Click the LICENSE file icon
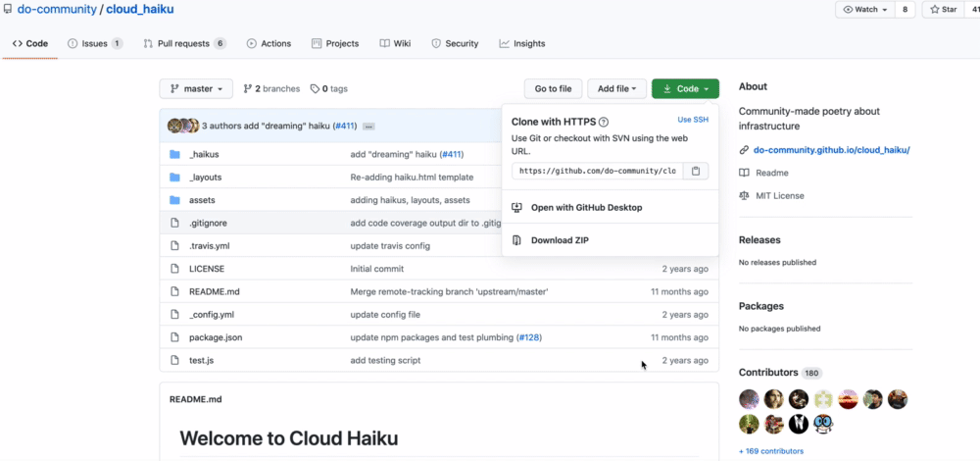980x461 pixels. tap(175, 269)
